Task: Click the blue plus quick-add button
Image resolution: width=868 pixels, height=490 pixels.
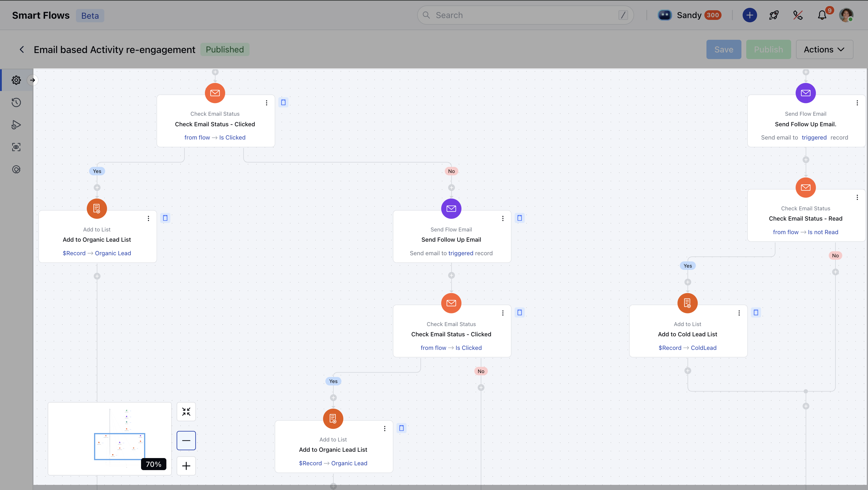Action: [x=749, y=15]
